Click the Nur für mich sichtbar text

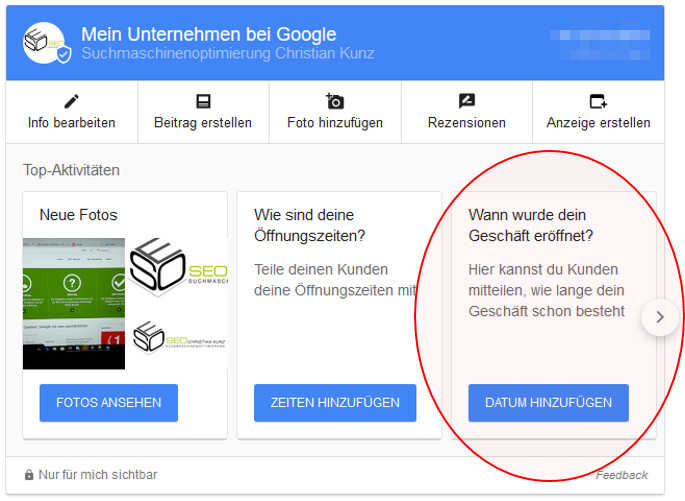tap(98, 475)
